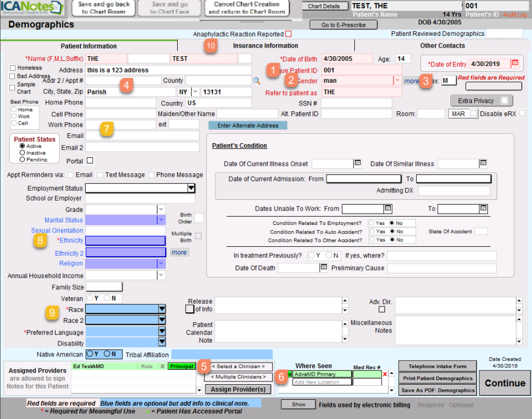Screen dimensions: 532x419
Task: Open calendar for Date Of Current Illness Onset
Action: (x=358, y=163)
